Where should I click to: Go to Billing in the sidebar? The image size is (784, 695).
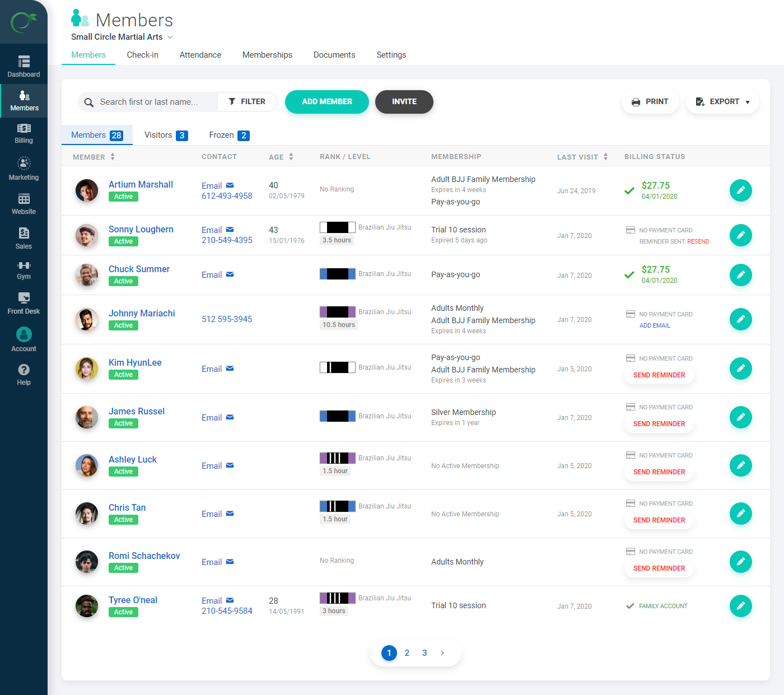[24, 134]
